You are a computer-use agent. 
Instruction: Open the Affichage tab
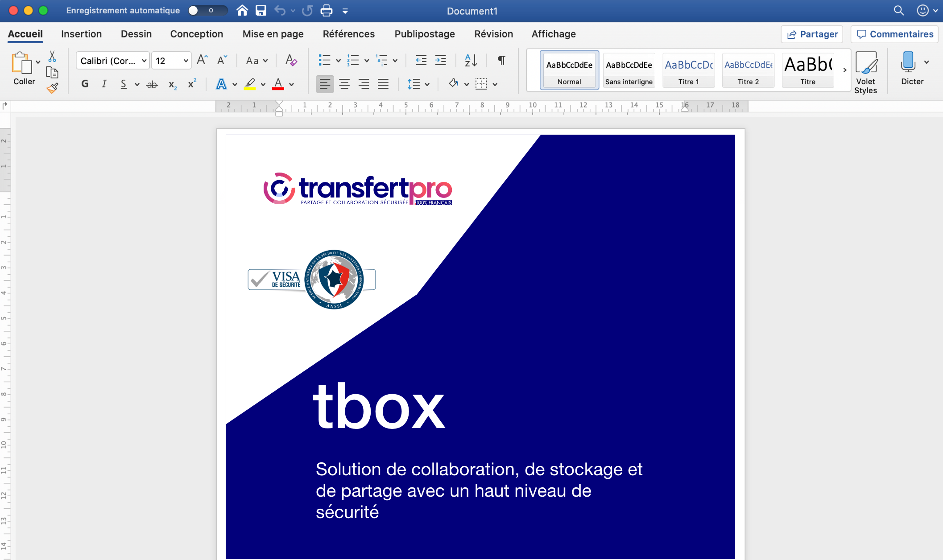[554, 34]
